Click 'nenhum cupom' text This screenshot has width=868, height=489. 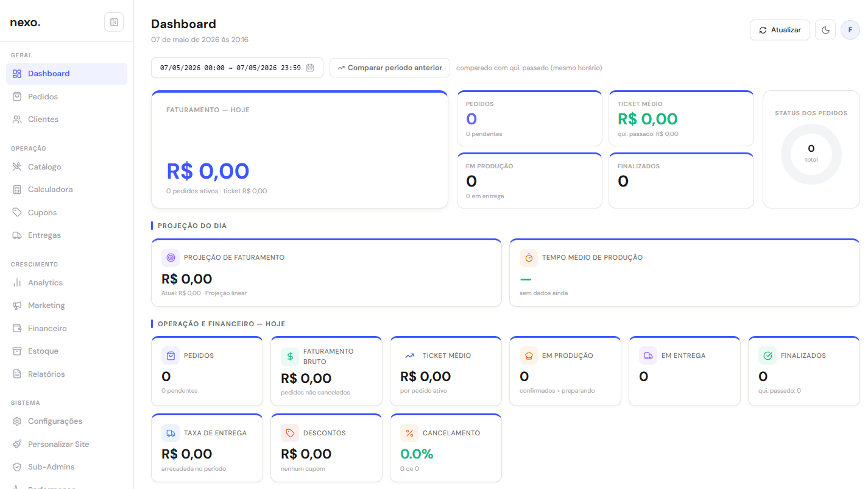(x=303, y=469)
